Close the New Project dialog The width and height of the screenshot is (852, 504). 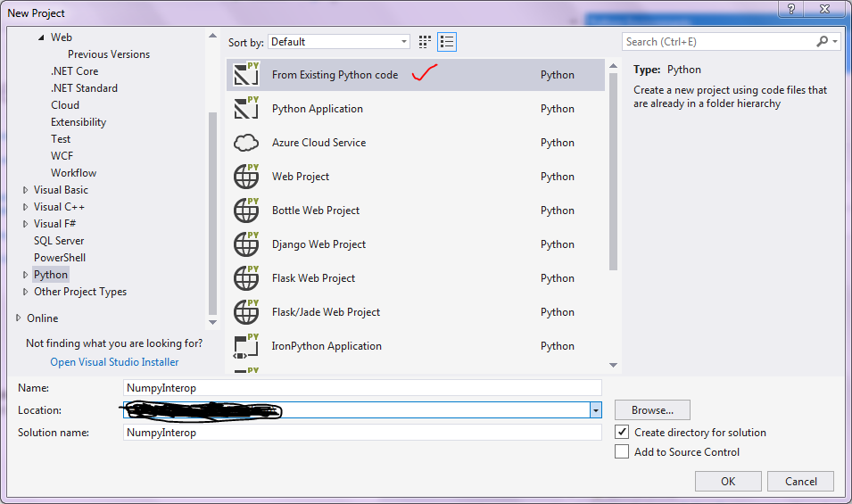[825, 9]
